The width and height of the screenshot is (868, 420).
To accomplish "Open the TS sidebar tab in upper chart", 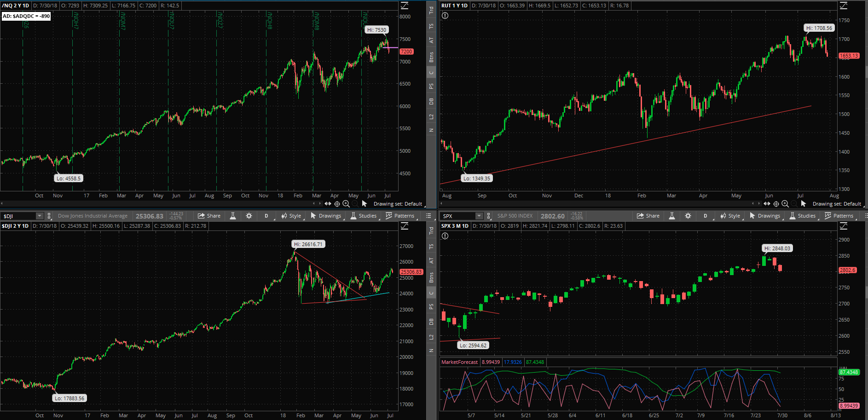I will (x=431, y=26).
